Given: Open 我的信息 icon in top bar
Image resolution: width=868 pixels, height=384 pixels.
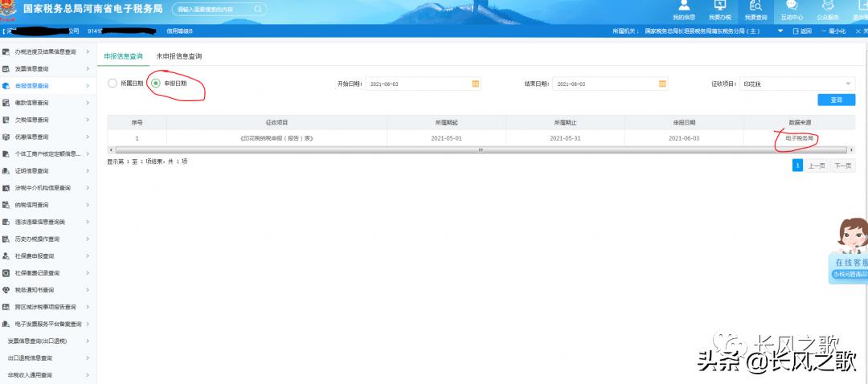Looking at the screenshot, I should click(x=684, y=6).
